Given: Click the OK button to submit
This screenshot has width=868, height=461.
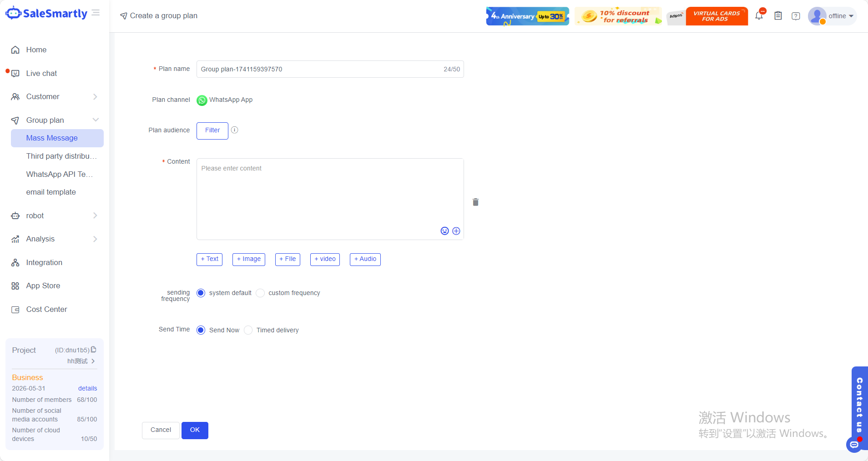Looking at the screenshot, I should click(x=195, y=430).
